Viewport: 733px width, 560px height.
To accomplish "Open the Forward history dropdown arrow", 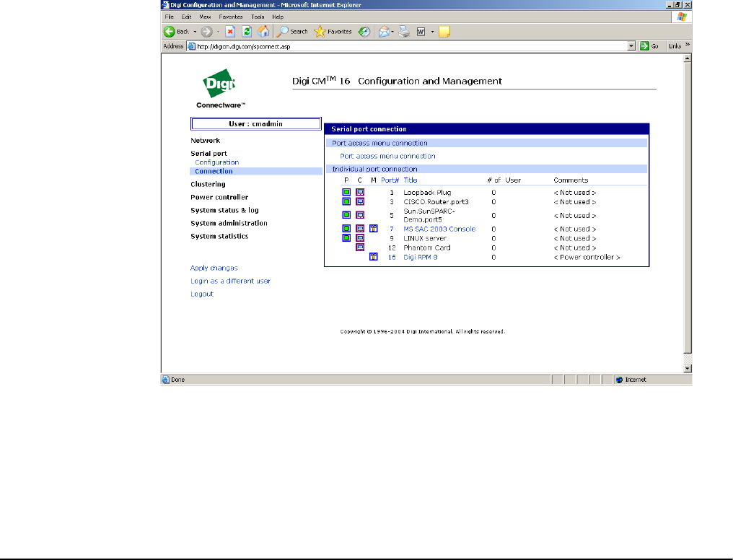I will (x=218, y=32).
